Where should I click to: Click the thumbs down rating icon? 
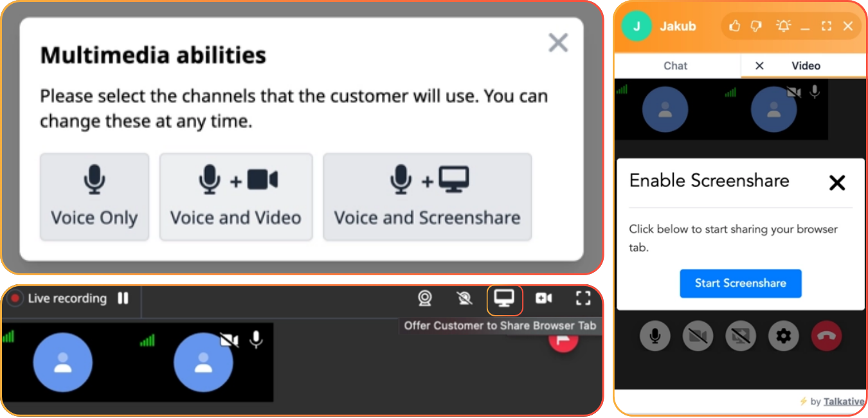point(757,26)
